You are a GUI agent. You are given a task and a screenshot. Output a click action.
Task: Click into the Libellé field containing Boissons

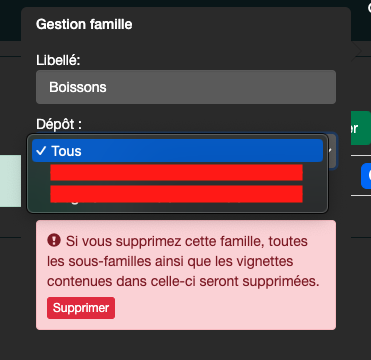pos(186,87)
